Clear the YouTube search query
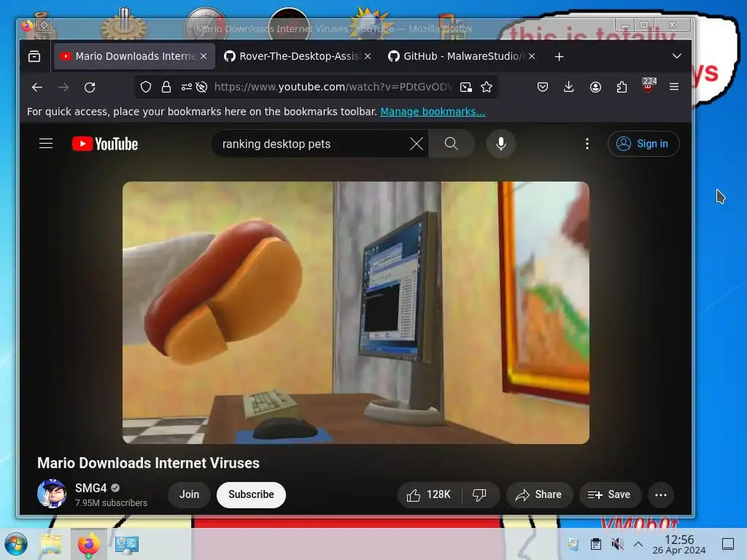The width and height of the screenshot is (747, 560). (x=417, y=144)
